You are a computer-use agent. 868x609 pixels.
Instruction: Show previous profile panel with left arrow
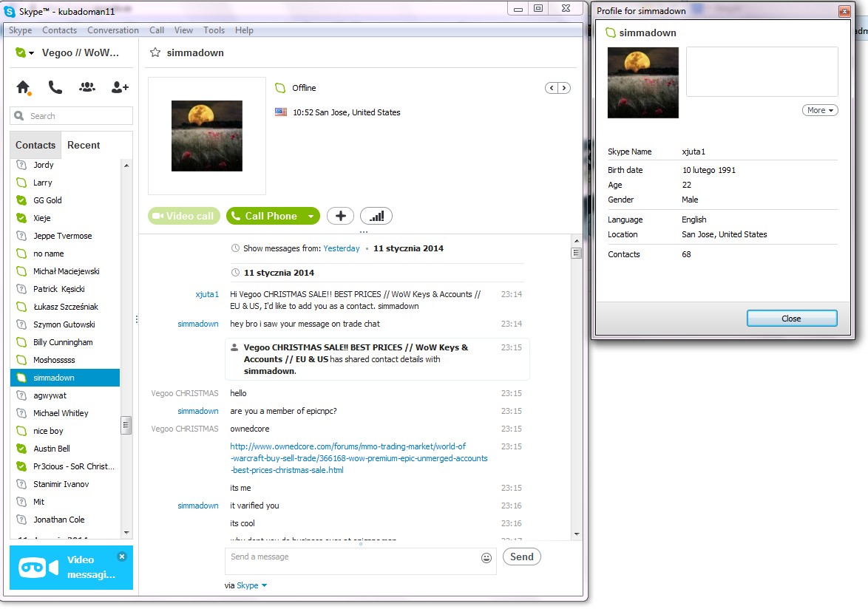coord(552,88)
